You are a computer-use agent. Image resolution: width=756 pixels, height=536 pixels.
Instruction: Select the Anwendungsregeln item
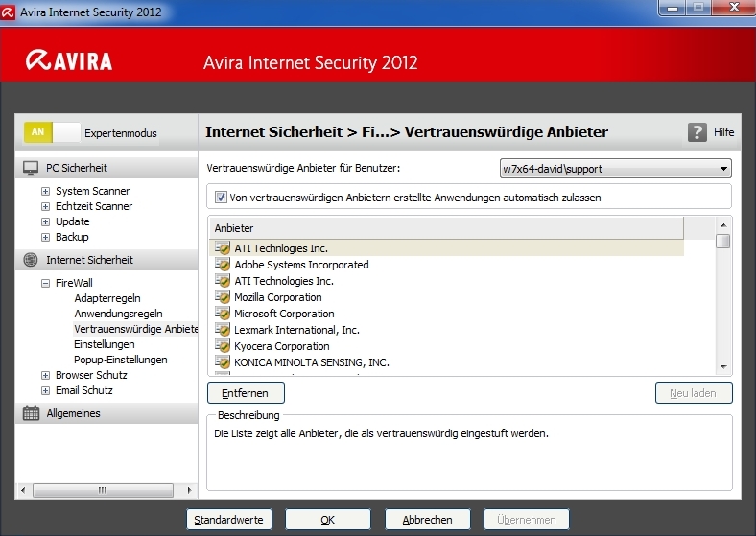point(118,314)
